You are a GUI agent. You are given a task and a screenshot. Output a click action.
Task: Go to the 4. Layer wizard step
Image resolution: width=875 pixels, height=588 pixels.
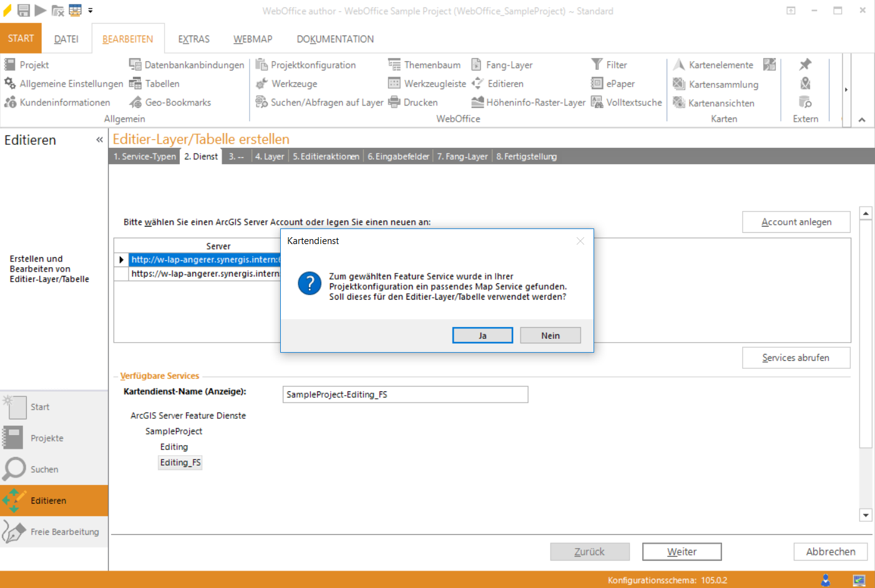(x=270, y=157)
